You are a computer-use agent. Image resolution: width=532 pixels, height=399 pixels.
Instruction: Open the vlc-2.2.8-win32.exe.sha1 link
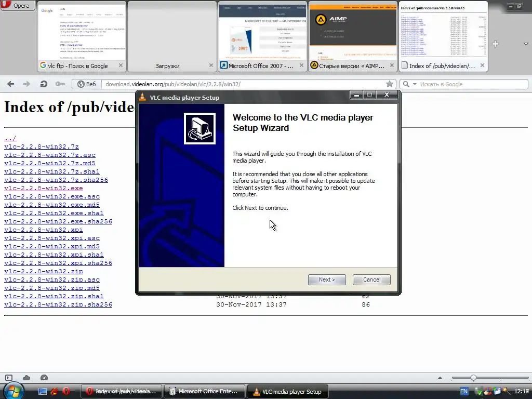click(54, 213)
